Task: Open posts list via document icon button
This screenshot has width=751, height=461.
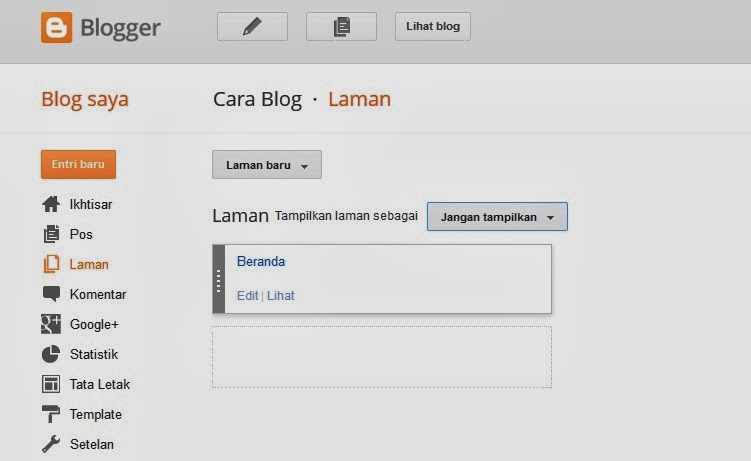Action: (341, 26)
